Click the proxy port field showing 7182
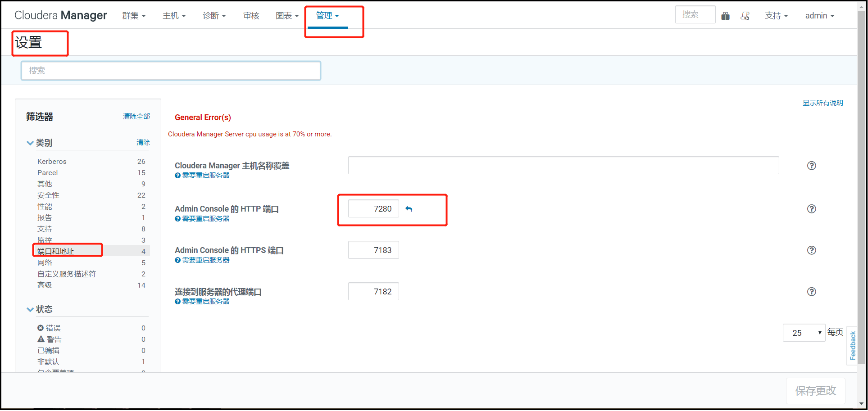Image resolution: width=868 pixels, height=411 pixels. point(373,291)
